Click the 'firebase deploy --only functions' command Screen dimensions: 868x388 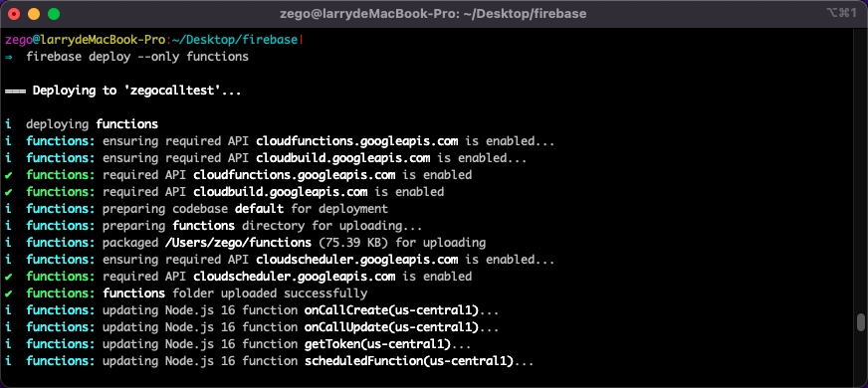[x=137, y=57]
